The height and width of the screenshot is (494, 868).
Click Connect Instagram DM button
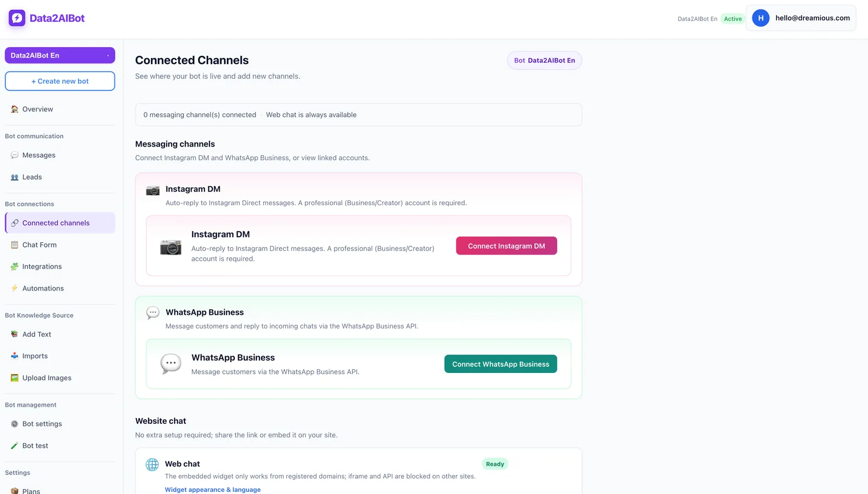click(x=506, y=246)
